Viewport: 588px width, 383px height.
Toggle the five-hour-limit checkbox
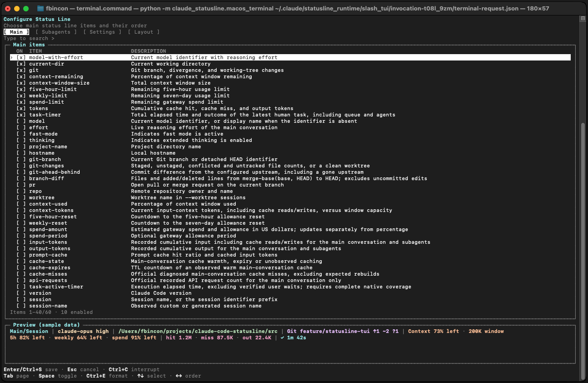(x=21, y=90)
